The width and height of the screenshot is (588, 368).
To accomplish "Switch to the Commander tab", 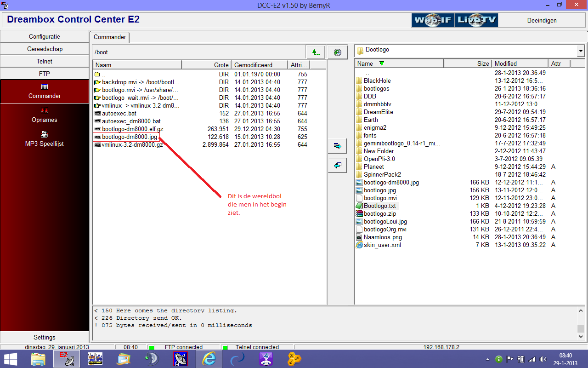I will pyautogui.click(x=110, y=37).
